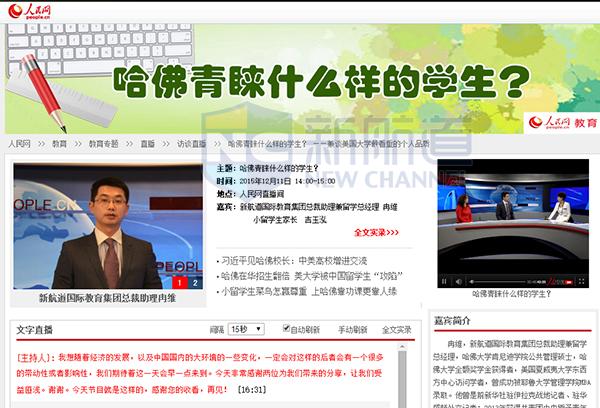Open the guest photo of 冉维
This screenshot has width=600, height=408.
point(108,226)
